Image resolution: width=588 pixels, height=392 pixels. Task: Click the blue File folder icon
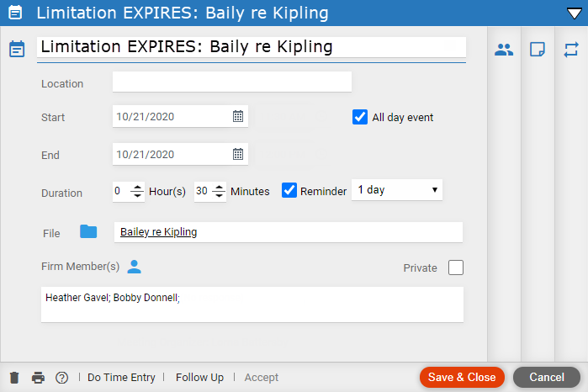[x=88, y=231]
